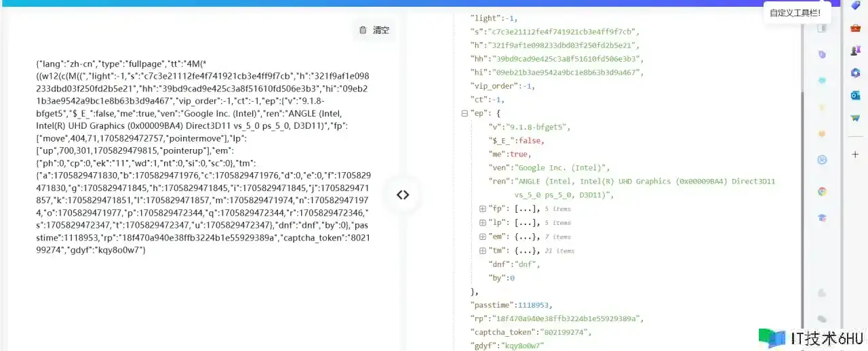
Task: Click the "passtime" value 1118953
Action: tap(534, 305)
